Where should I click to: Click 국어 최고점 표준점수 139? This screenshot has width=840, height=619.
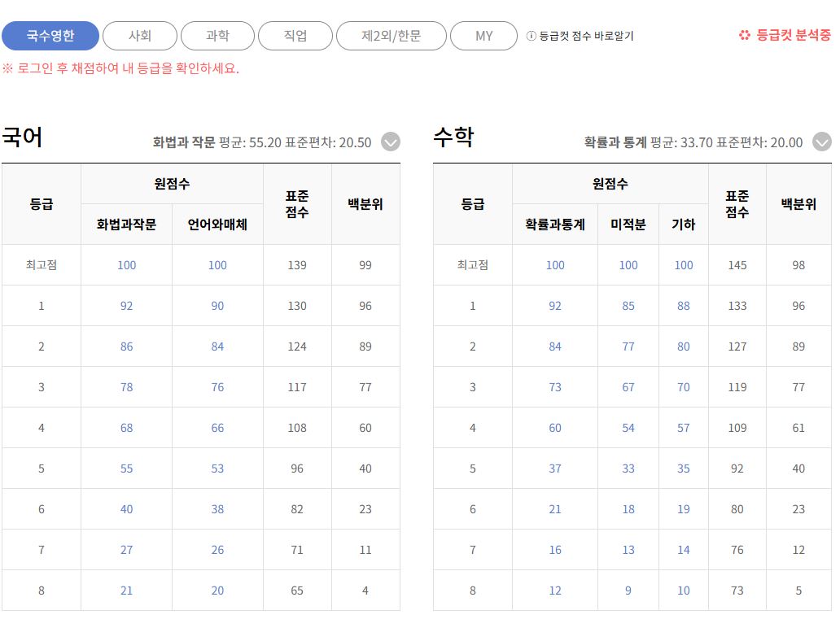coord(297,265)
